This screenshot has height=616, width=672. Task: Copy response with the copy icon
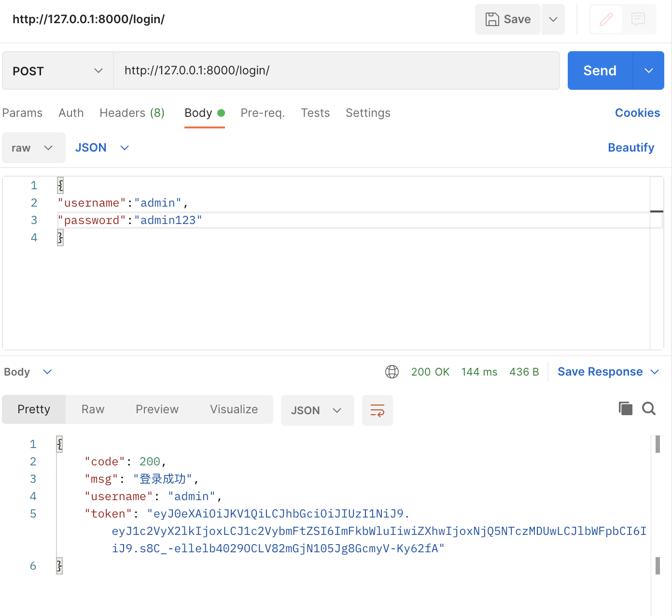626,408
